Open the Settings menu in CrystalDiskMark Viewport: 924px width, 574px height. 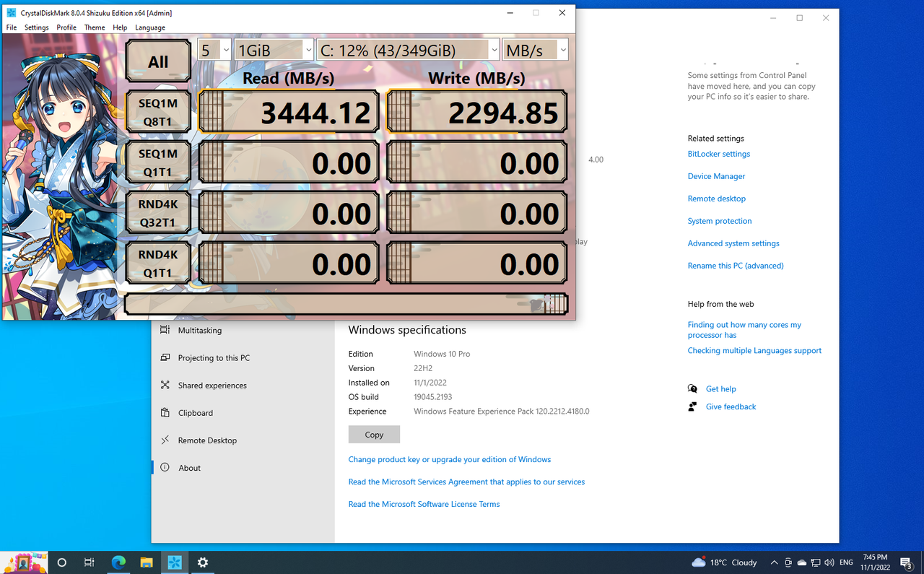(x=37, y=27)
